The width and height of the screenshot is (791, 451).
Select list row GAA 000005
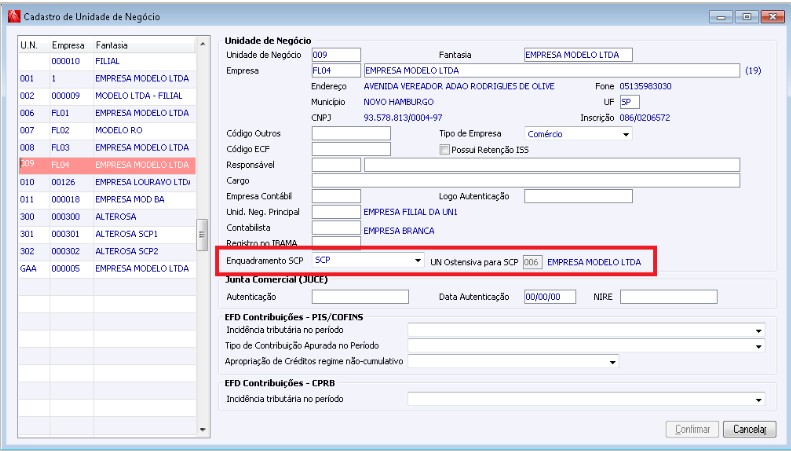point(107,268)
